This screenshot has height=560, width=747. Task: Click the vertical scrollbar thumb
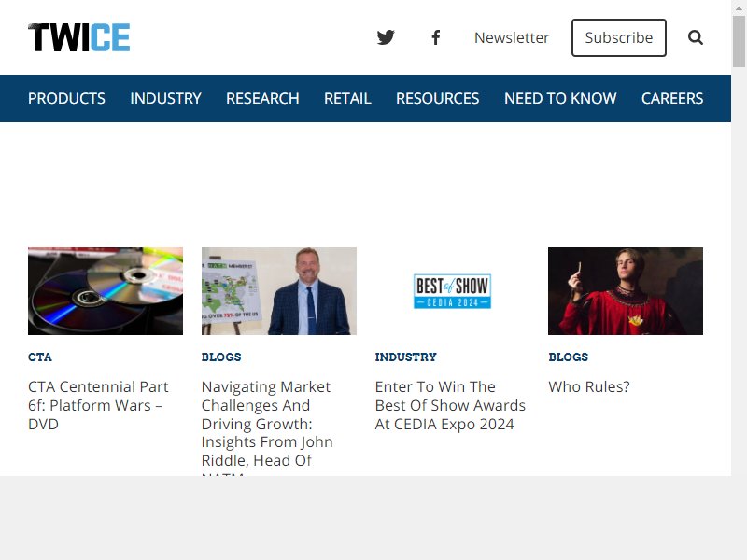click(739, 41)
